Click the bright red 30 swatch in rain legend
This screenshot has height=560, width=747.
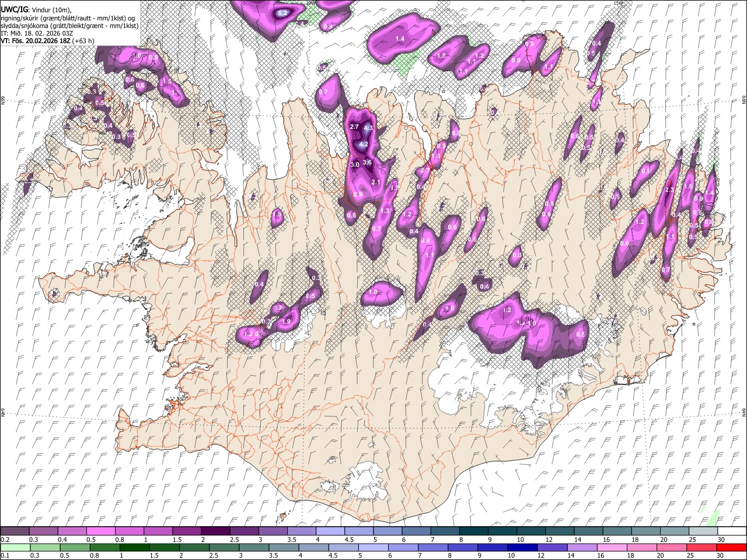(731, 547)
